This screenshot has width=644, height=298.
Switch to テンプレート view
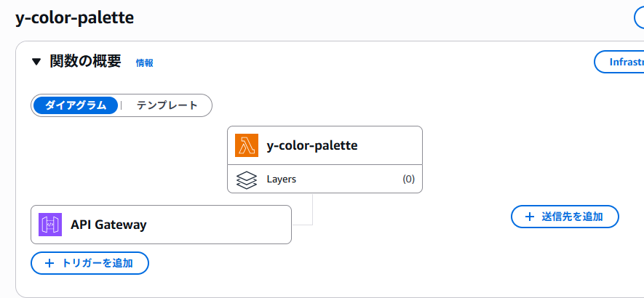(167, 105)
